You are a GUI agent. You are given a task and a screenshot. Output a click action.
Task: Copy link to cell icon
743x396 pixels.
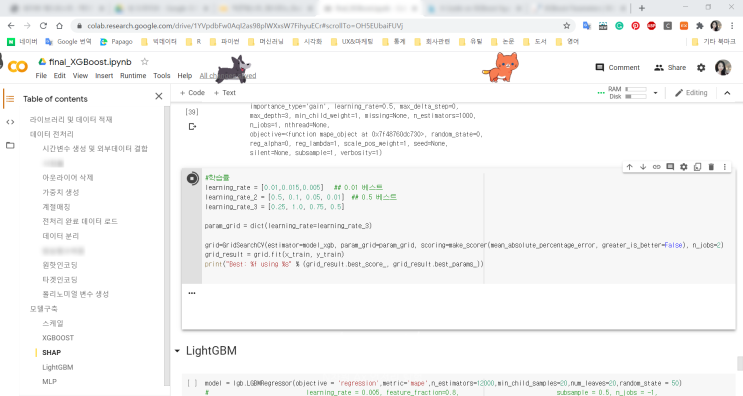point(656,167)
